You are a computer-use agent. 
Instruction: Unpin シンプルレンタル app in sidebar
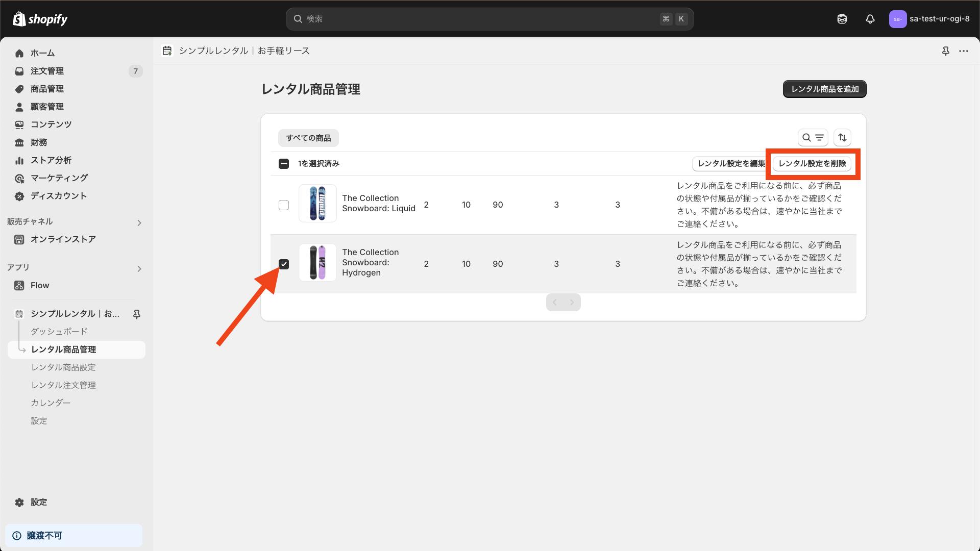(137, 314)
